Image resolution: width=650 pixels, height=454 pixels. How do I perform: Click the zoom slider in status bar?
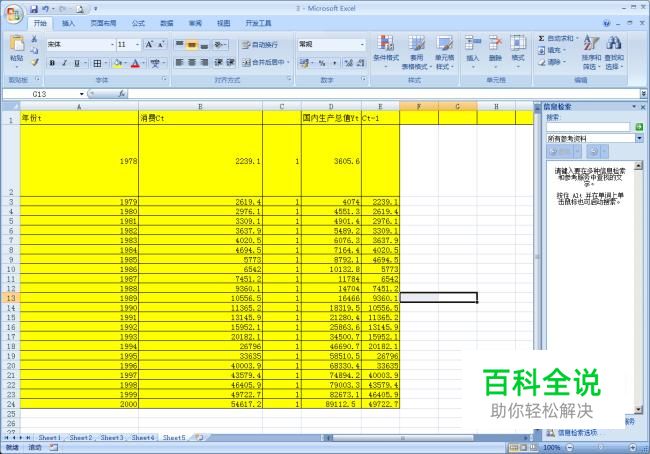601,447
